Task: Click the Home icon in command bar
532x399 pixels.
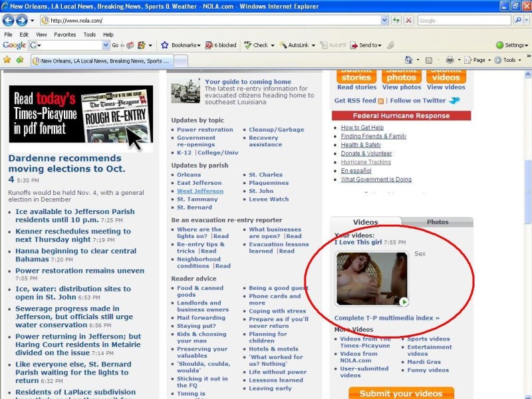Action: click(x=408, y=60)
